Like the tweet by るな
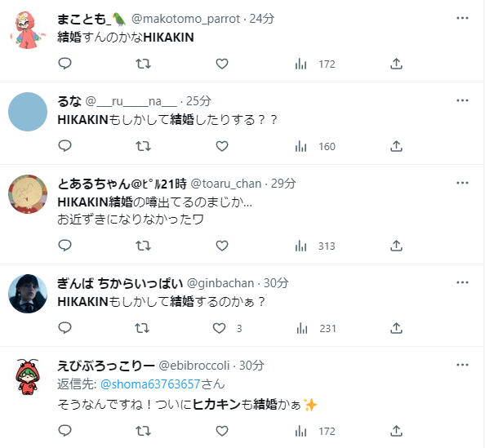The width and height of the screenshot is (485, 448). (222, 146)
